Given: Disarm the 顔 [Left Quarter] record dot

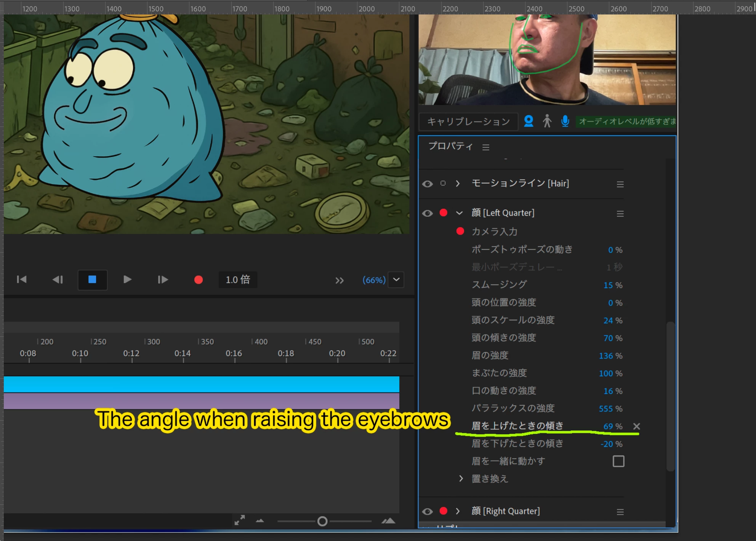Looking at the screenshot, I should 444,213.
